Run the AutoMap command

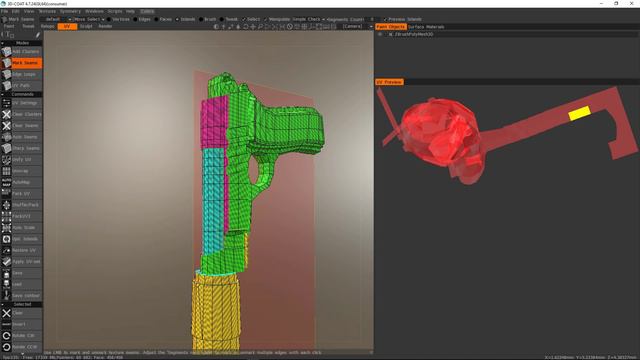pos(22,182)
